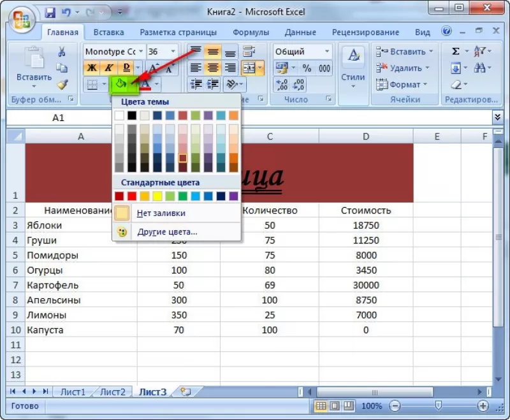Screen dimensions: 510x420
Task: Expand the formula bar chevron
Action: (497, 117)
